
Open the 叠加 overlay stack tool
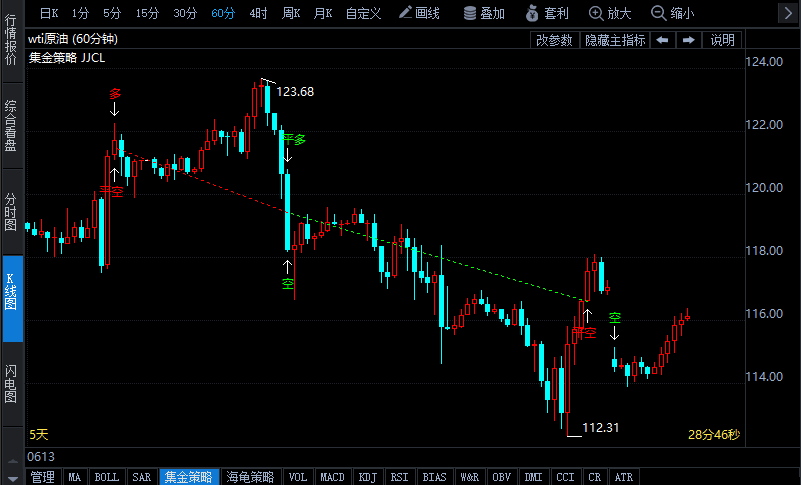484,13
